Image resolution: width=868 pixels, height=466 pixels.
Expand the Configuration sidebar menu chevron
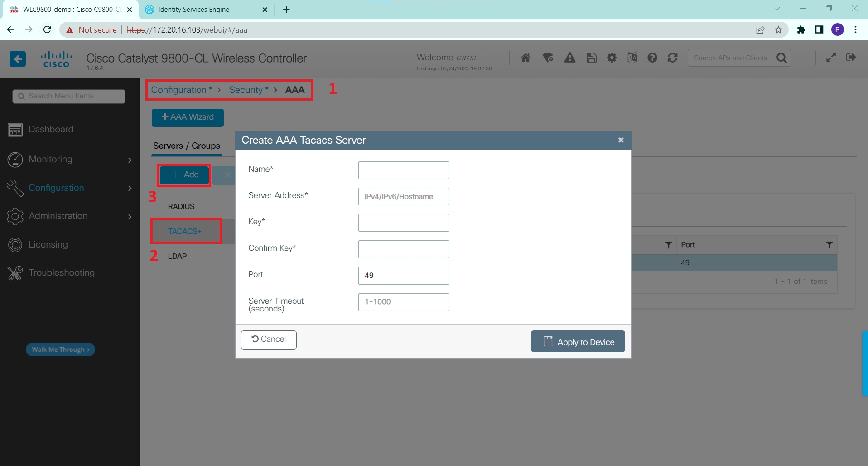point(130,188)
